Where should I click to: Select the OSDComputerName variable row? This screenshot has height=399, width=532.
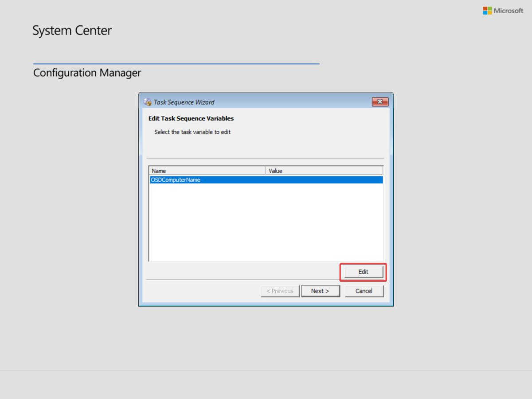(x=266, y=180)
